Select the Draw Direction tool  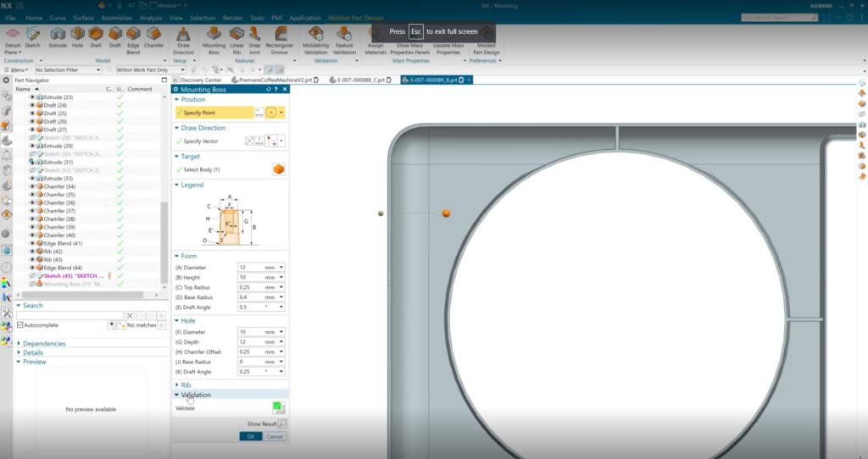[183, 34]
